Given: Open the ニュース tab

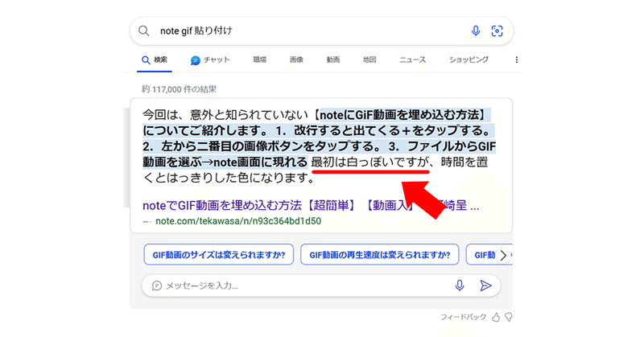Looking at the screenshot, I should point(412,60).
